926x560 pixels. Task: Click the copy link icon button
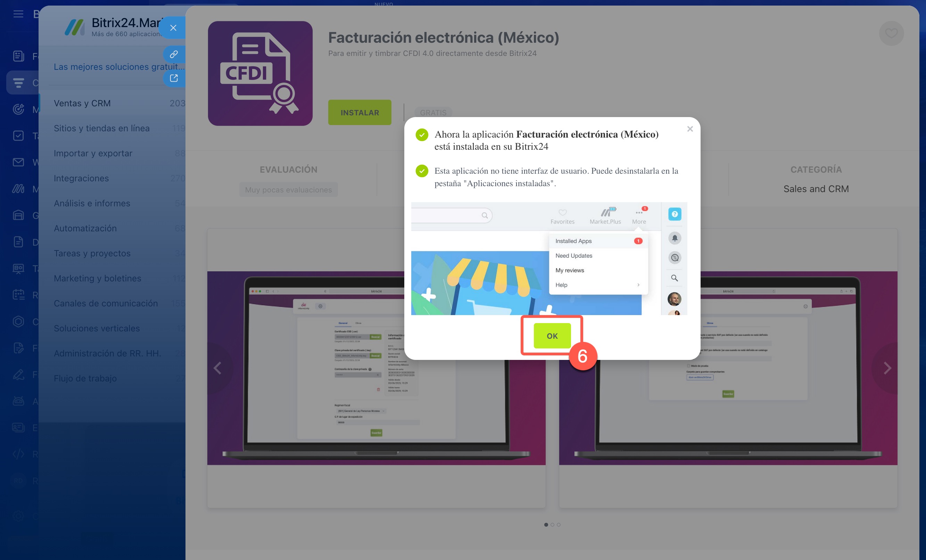click(174, 55)
